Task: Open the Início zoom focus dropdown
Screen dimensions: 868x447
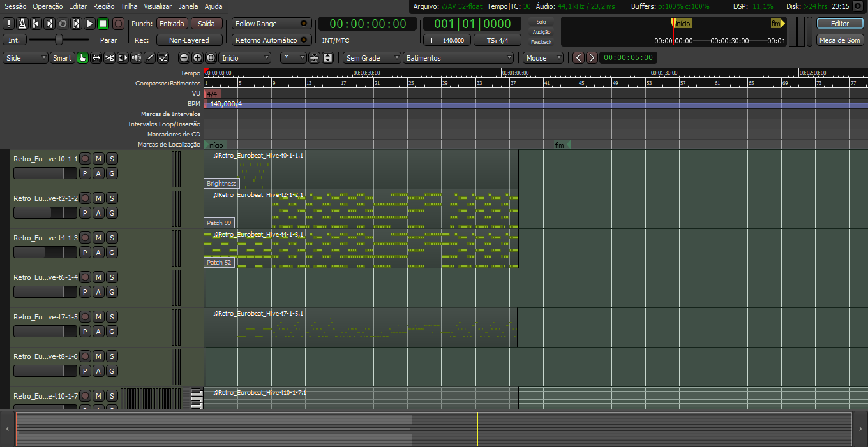Action: click(246, 57)
